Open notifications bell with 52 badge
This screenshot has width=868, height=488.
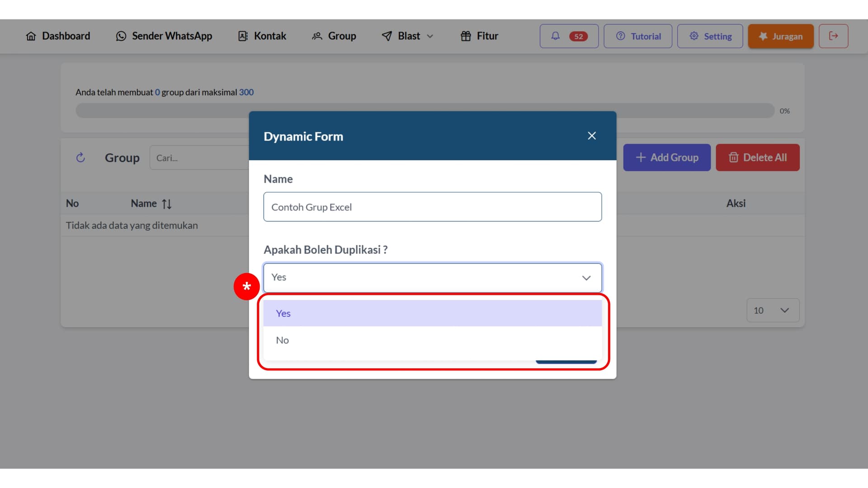[569, 36]
